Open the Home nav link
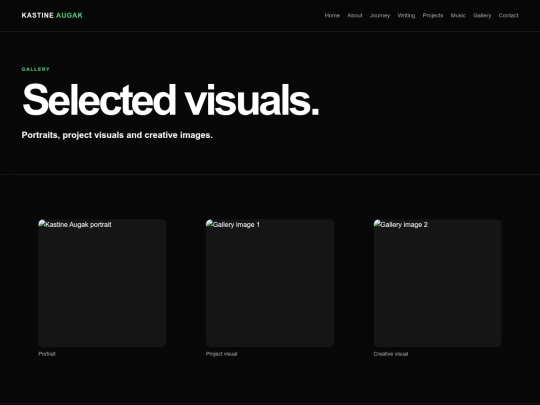Image resolution: width=540 pixels, height=405 pixels. pos(332,15)
